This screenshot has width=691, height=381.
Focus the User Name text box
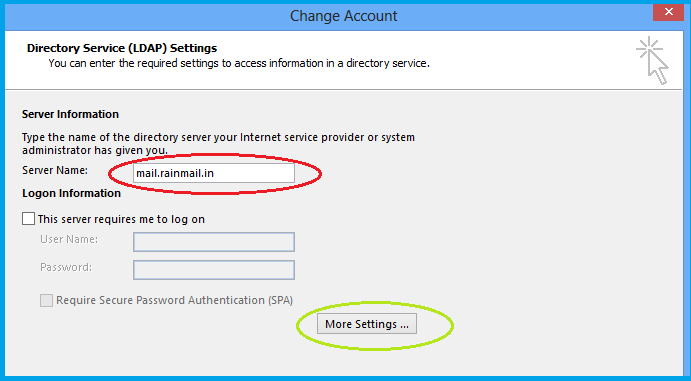tap(214, 242)
